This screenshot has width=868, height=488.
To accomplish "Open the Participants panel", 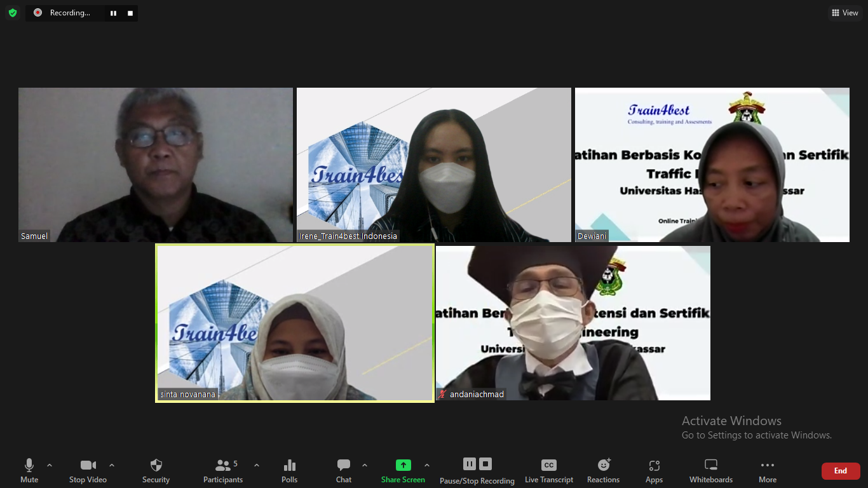I will (223, 470).
